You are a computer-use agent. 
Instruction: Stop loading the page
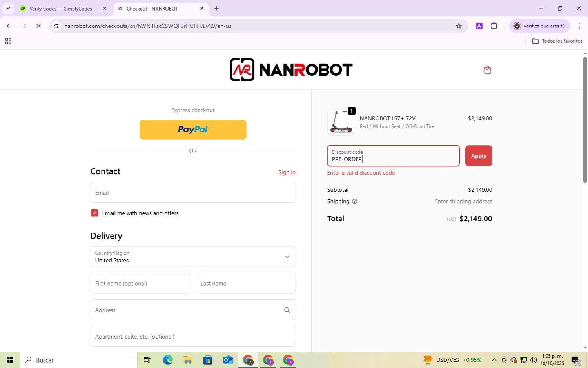point(38,26)
